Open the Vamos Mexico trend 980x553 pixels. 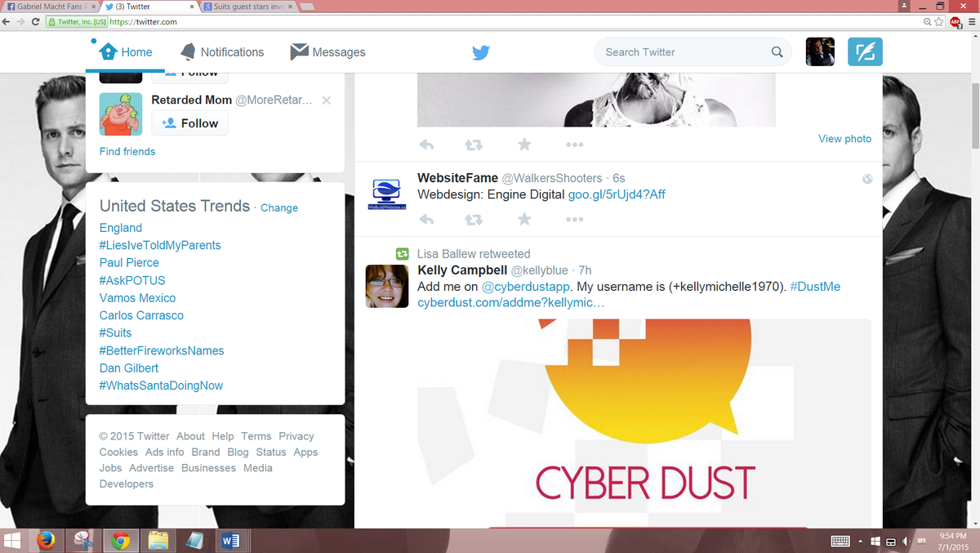(x=137, y=298)
